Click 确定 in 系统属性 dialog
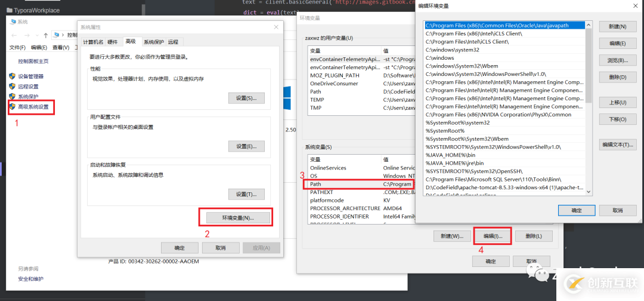This screenshot has height=301, width=644. pyautogui.click(x=179, y=248)
